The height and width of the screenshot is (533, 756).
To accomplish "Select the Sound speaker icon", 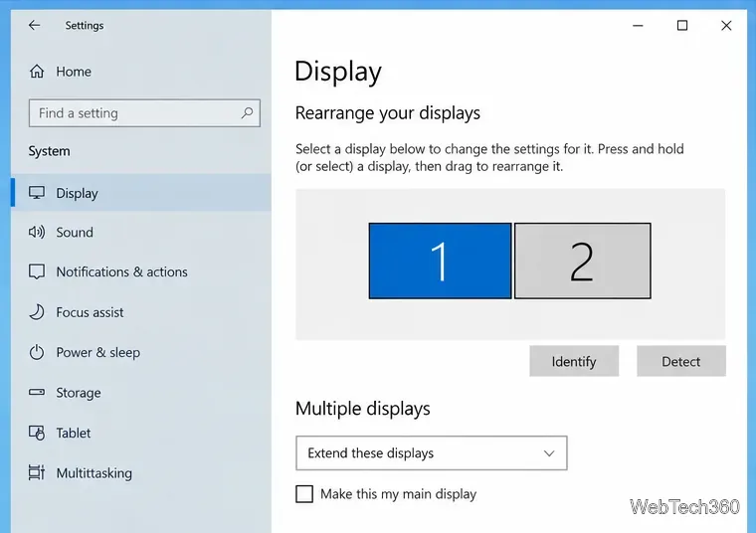I will pyautogui.click(x=37, y=233).
